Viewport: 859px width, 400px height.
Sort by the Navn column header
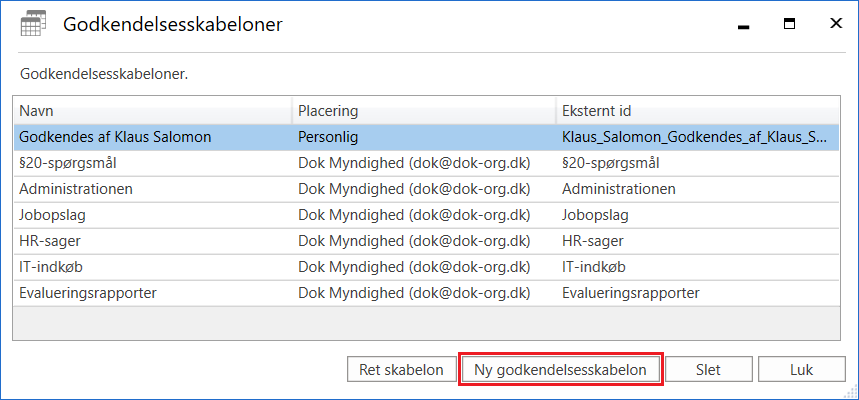[150, 110]
